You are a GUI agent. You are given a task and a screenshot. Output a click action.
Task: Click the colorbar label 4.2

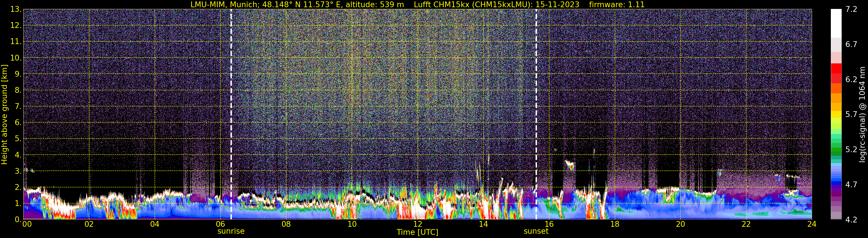[x=851, y=220]
